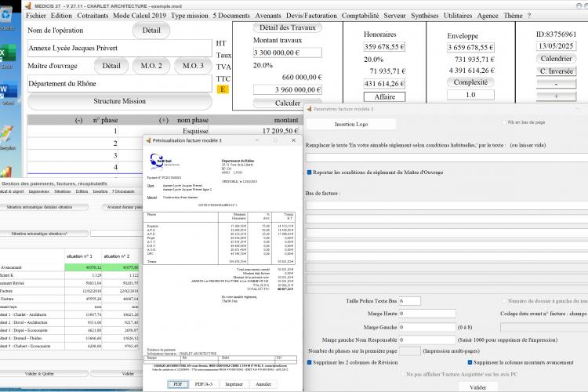Open Insertion menu in Gestion des paiements

coord(100,191)
